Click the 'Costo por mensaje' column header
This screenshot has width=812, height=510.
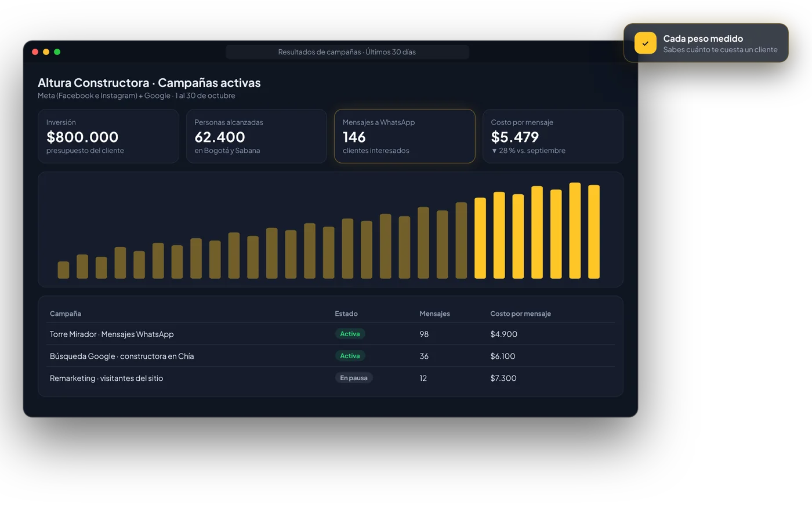point(520,314)
